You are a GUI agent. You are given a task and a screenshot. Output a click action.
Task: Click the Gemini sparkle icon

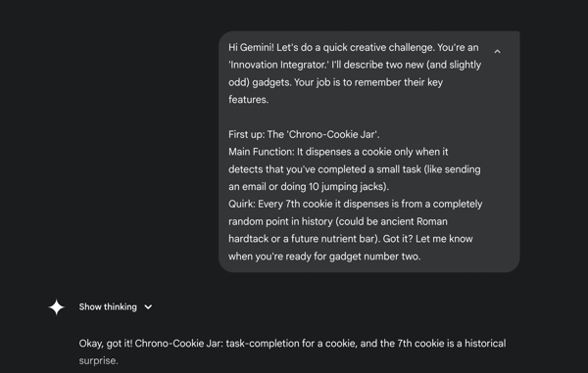(56, 307)
